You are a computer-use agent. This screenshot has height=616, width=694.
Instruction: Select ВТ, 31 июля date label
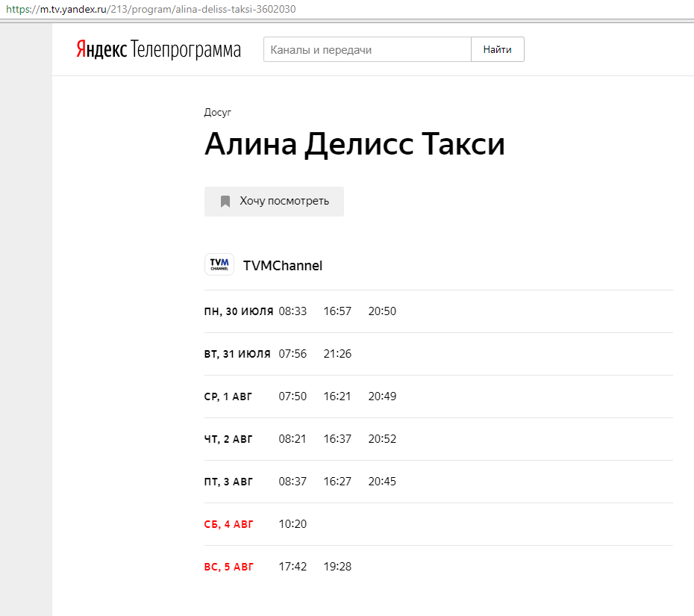pos(237,354)
